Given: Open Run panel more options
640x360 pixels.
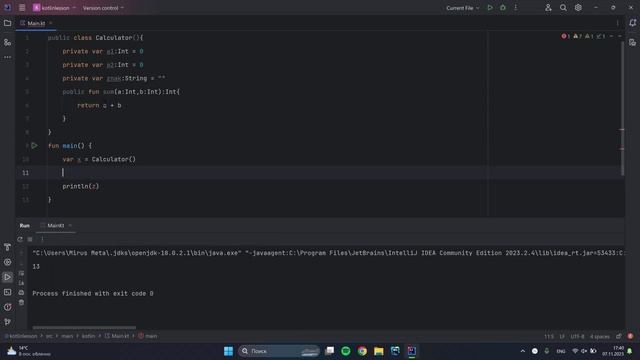Looking at the screenshot, I should [x=42, y=239].
